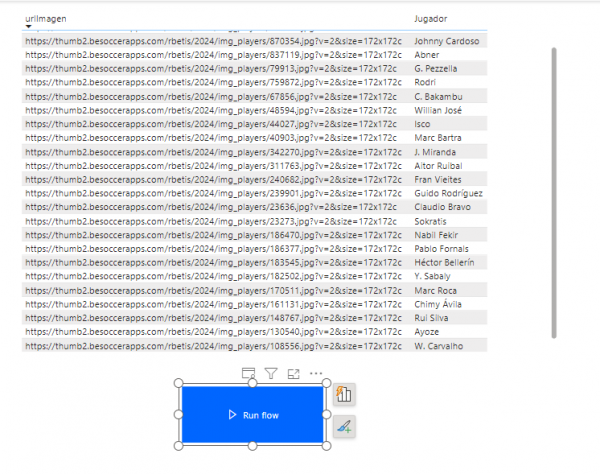Open the format paintbrush icon beside button
600x474 pixels.
coord(344,426)
